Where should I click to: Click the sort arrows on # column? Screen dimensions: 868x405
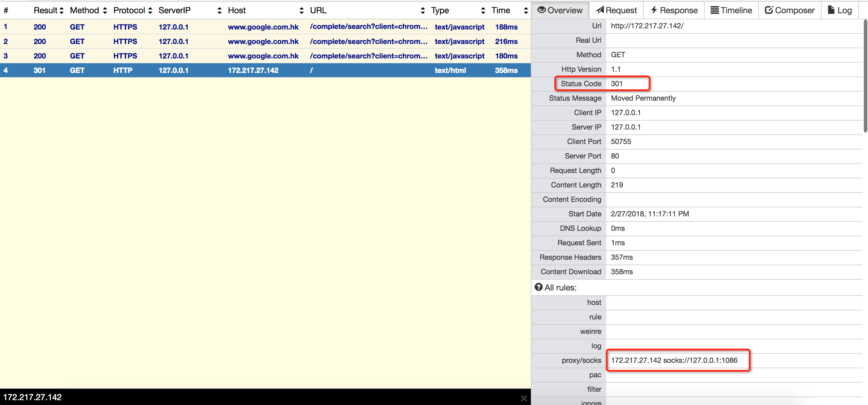pyautogui.click(x=6, y=10)
